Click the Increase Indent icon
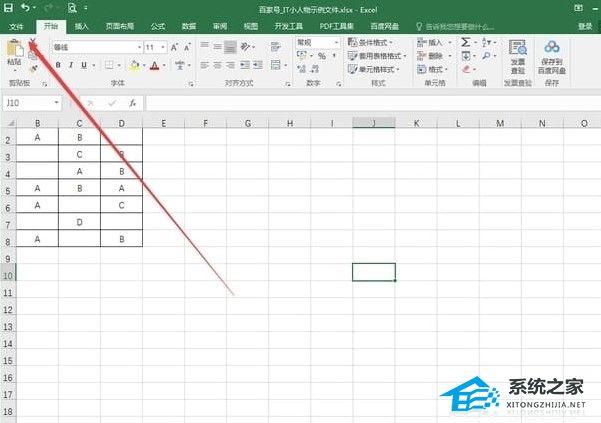This screenshot has width=601, height=423. click(x=258, y=65)
